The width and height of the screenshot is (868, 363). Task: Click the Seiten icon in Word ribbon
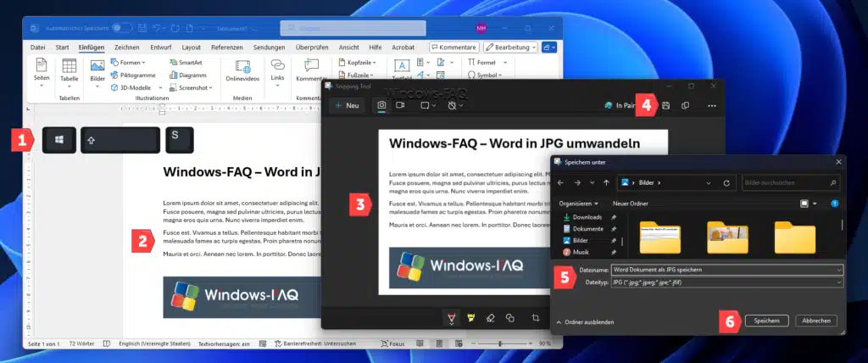pos(42,65)
